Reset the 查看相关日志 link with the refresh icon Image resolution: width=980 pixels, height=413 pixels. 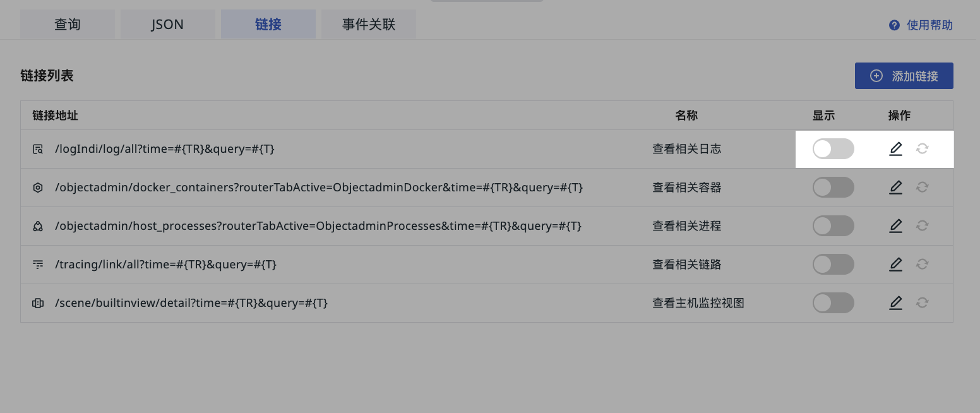(x=922, y=149)
